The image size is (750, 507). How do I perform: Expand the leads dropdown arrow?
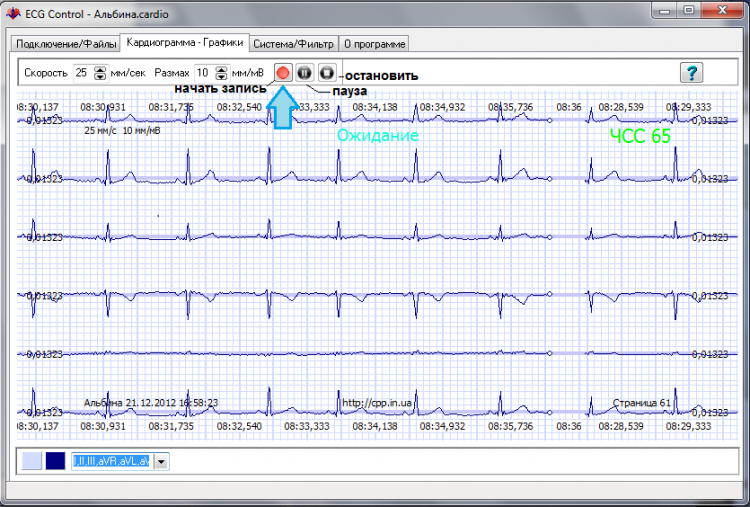click(161, 462)
